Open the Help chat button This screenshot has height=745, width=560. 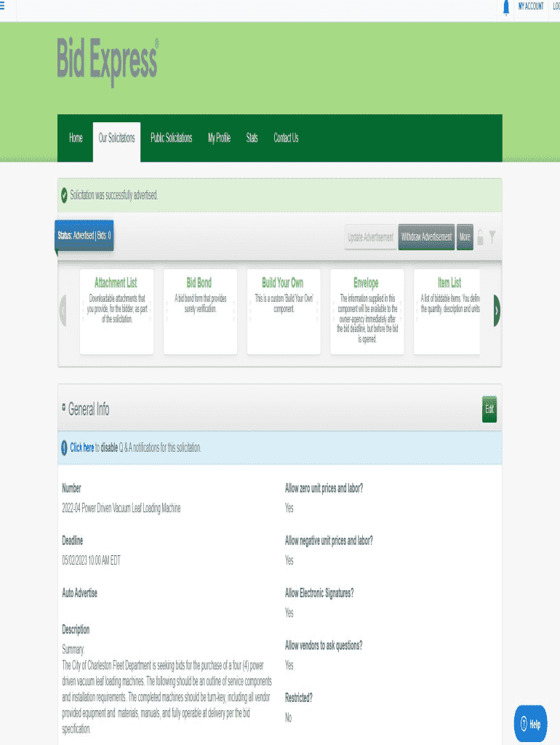coord(531,724)
